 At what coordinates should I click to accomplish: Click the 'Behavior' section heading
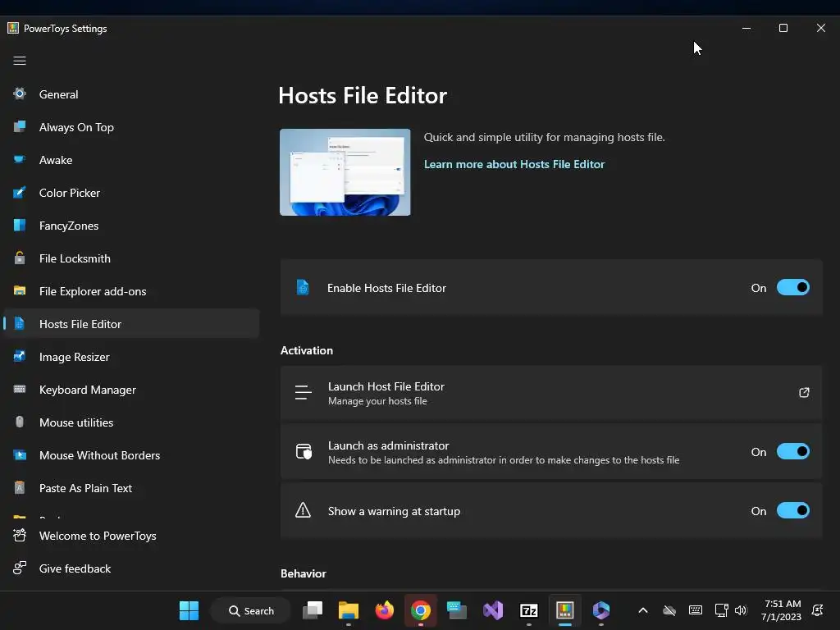click(304, 573)
